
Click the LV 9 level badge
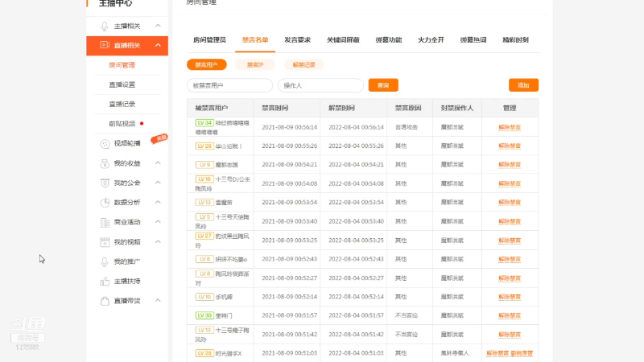coord(204,165)
